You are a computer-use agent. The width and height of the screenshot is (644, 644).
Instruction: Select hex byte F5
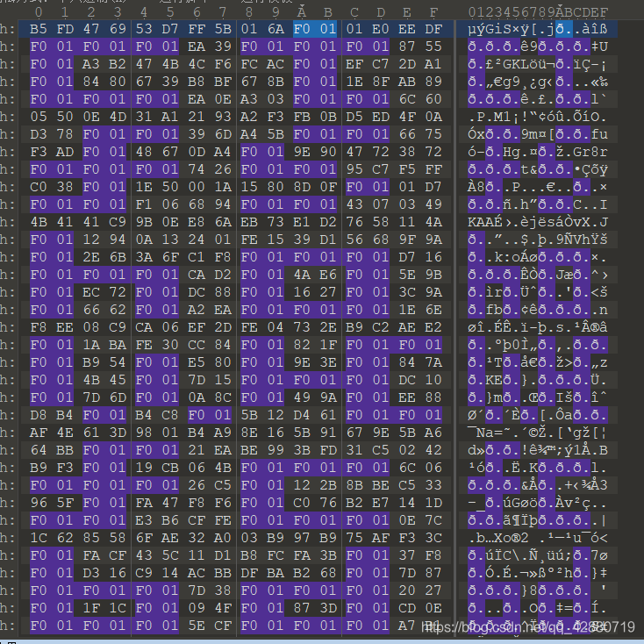(x=407, y=169)
